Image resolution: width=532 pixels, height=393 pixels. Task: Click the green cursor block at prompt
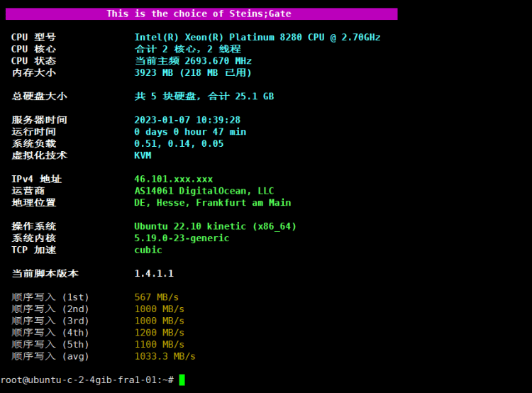[x=182, y=380]
